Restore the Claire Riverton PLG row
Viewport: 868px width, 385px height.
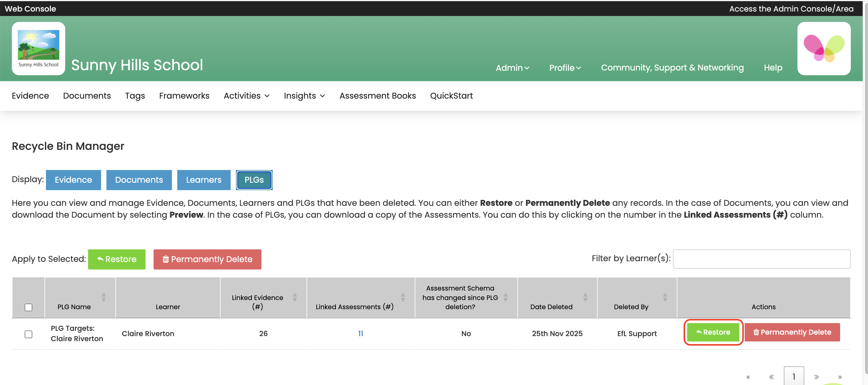(x=713, y=332)
